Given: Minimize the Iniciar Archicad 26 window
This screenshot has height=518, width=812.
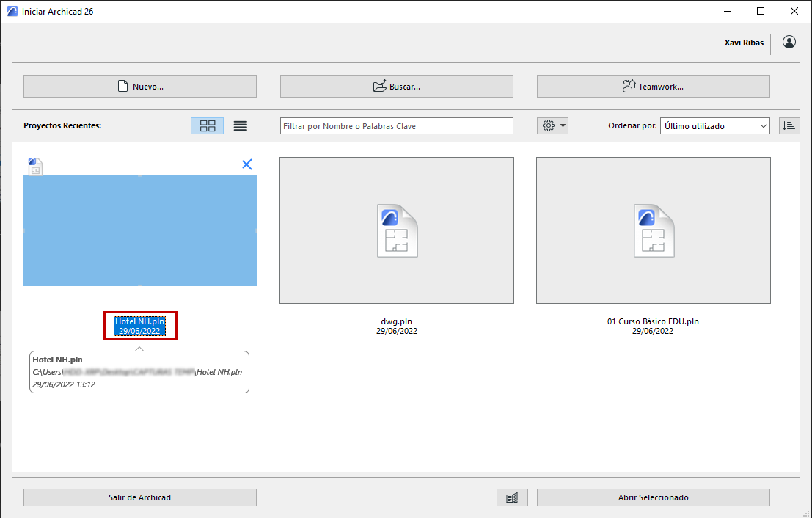Looking at the screenshot, I should pyautogui.click(x=727, y=12).
